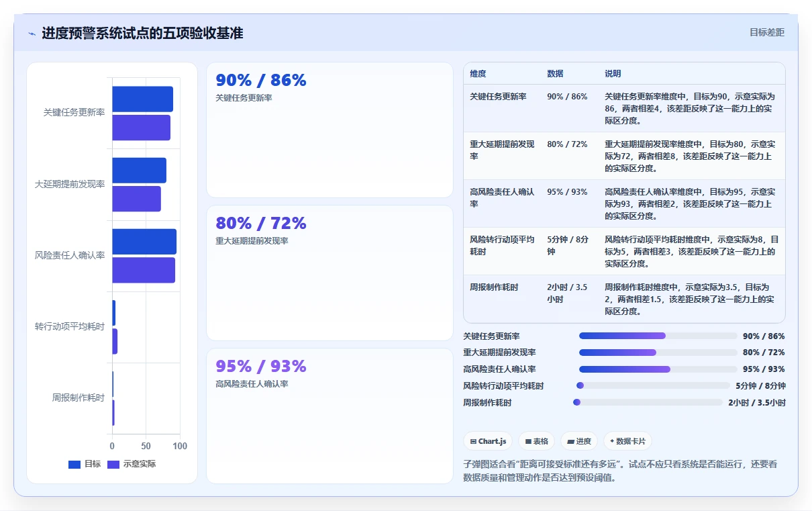Click the page title 进度预警系统试点的五项验收基准
Viewport: 812px width, 511px height.
point(142,33)
